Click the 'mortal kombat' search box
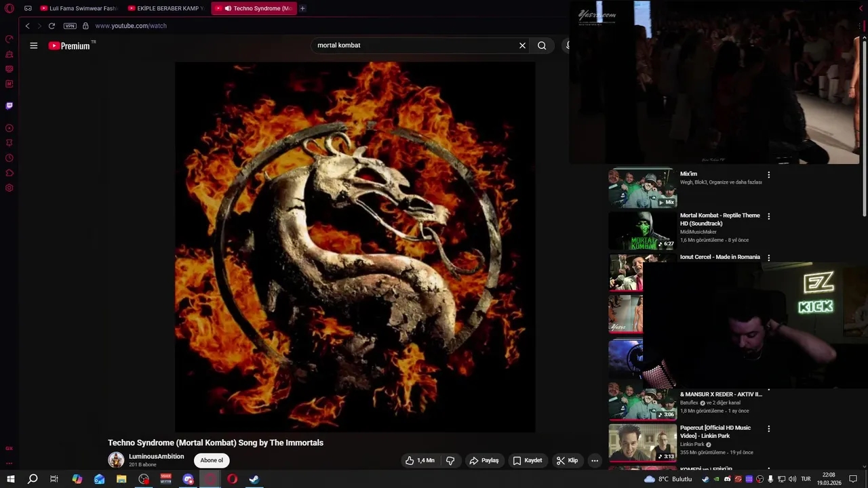The height and width of the screenshot is (488, 868). [414, 45]
